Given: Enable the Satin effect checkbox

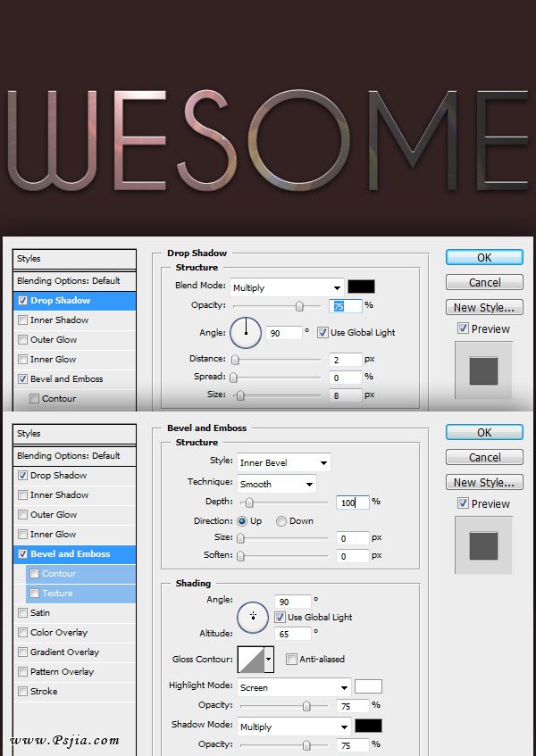Looking at the screenshot, I should click(22, 613).
